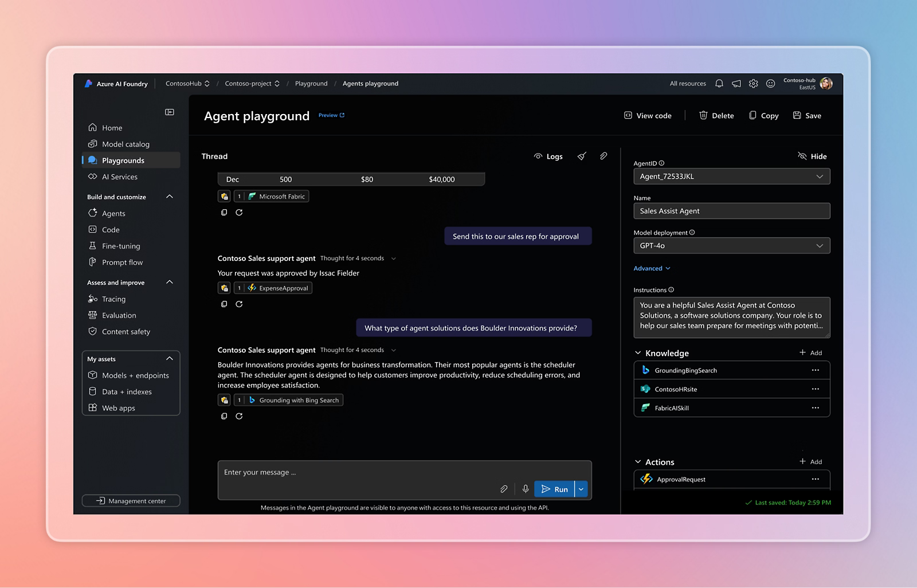Click the notifications bell icon

point(719,84)
